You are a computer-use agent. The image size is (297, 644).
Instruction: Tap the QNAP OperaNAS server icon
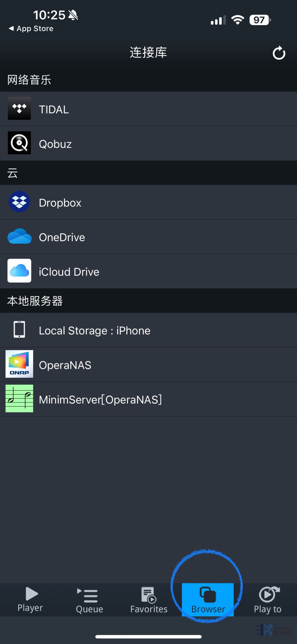click(19, 364)
